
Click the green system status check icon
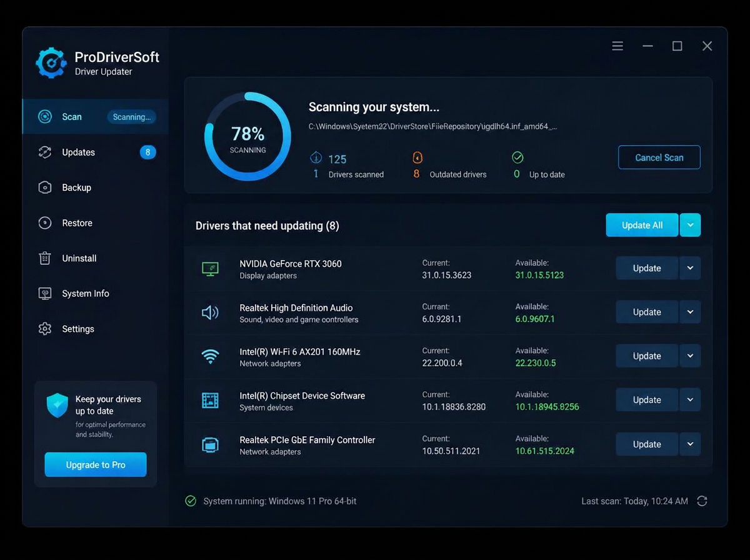pos(191,501)
